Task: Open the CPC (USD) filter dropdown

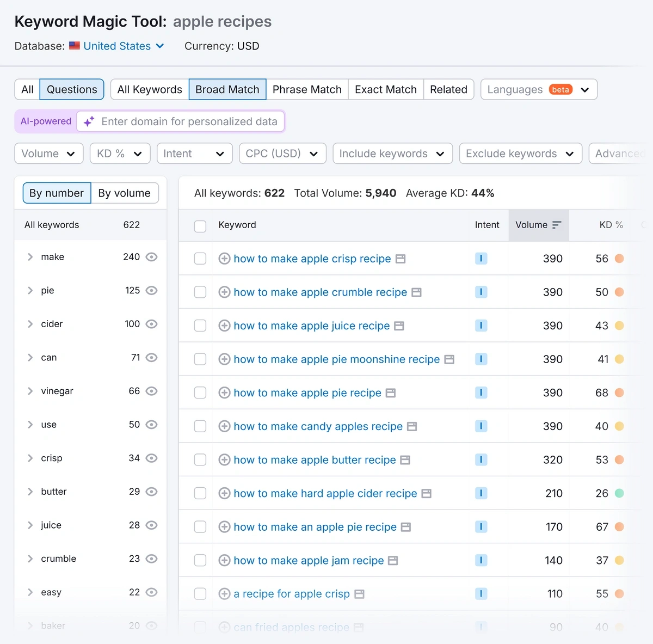Action: click(x=282, y=154)
